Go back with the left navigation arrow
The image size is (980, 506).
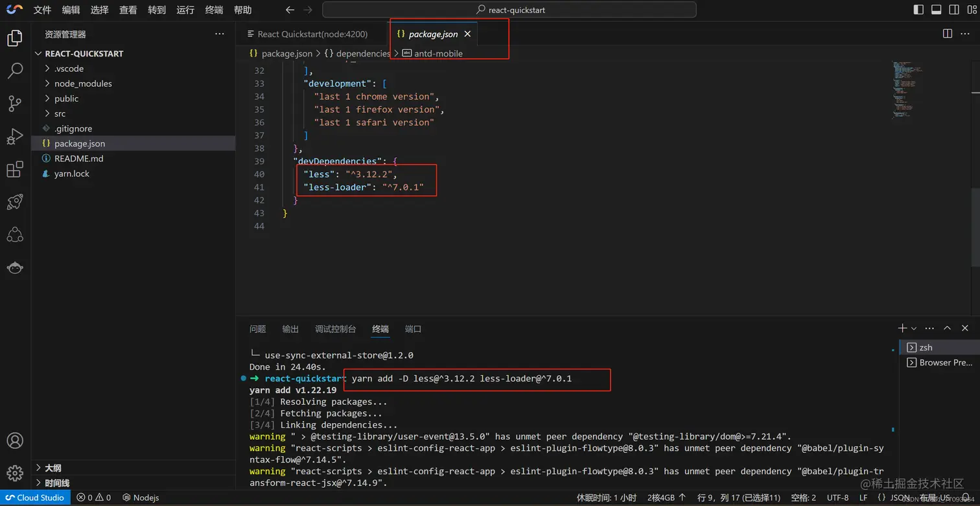coord(290,10)
